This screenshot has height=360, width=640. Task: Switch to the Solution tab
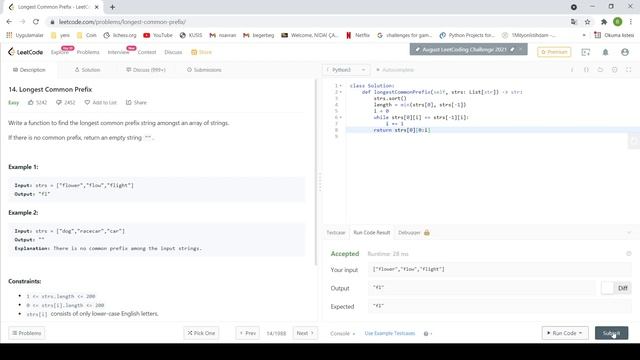[87, 70]
